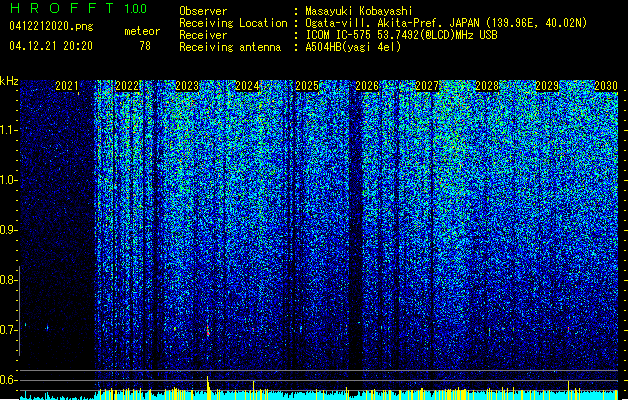Screen dimensions: 629x400
Task: Click the 2026 time marker
Action: pyautogui.click(x=367, y=86)
